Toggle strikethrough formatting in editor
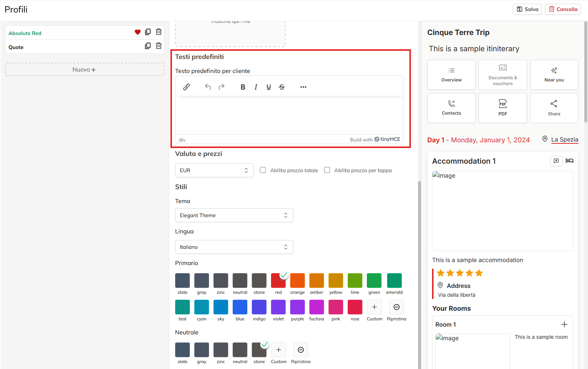Viewport: 588px width, 369px height. pos(282,87)
